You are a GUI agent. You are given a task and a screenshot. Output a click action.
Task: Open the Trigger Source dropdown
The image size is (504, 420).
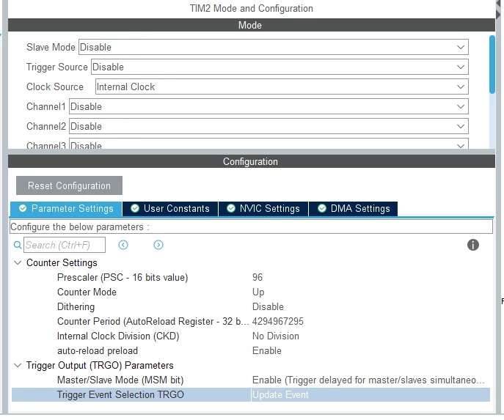(x=280, y=67)
